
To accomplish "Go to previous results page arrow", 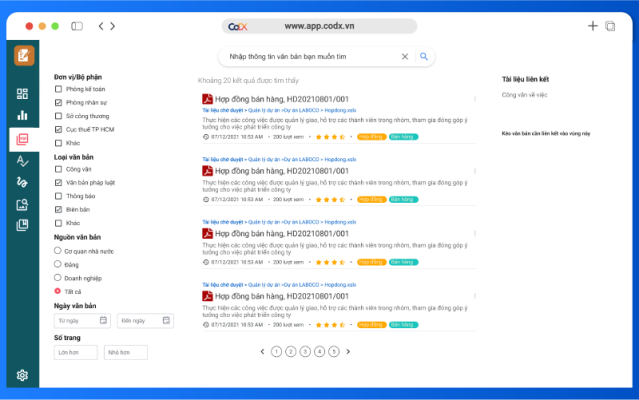I will point(262,352).
